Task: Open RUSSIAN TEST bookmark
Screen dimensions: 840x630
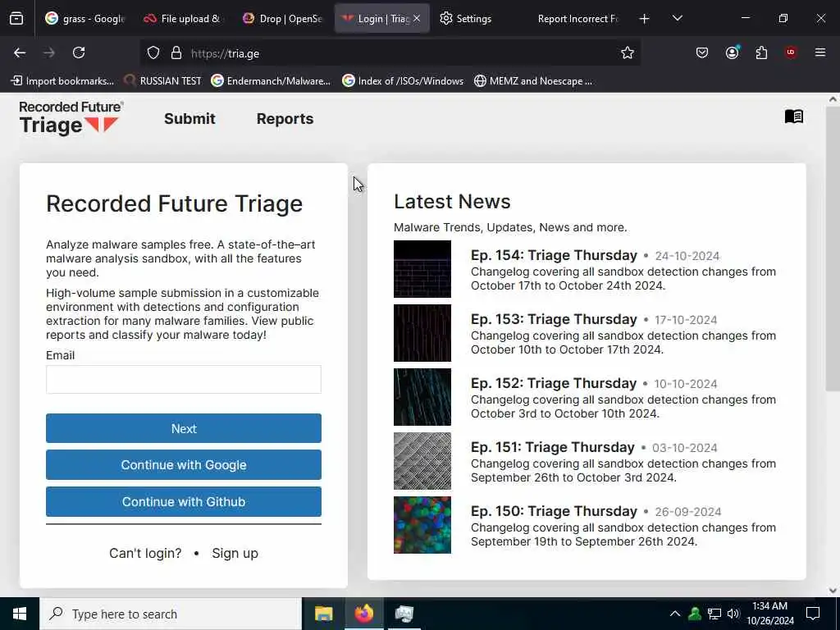Action: [x=163, y=81]
